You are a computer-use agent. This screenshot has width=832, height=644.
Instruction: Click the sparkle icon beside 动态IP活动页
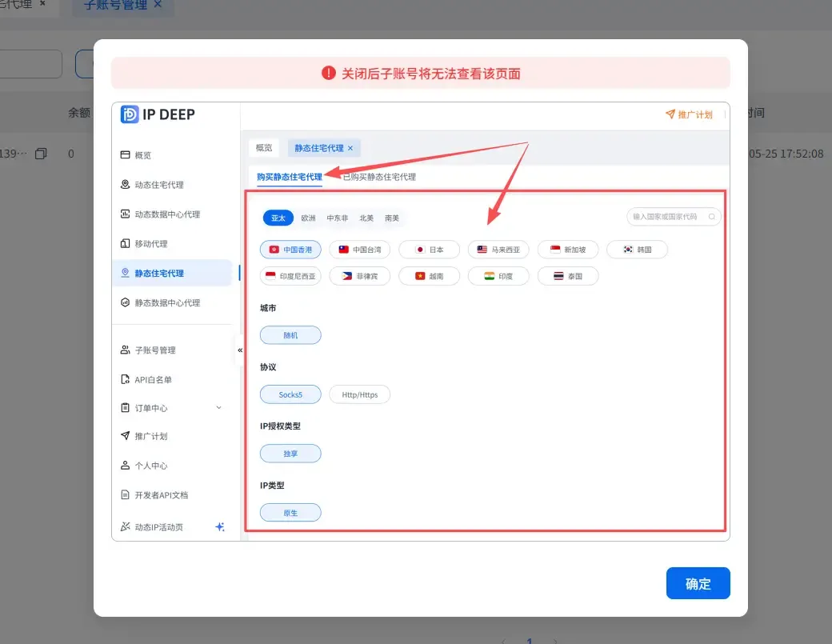pyautogui.click(x=220, y=526)
